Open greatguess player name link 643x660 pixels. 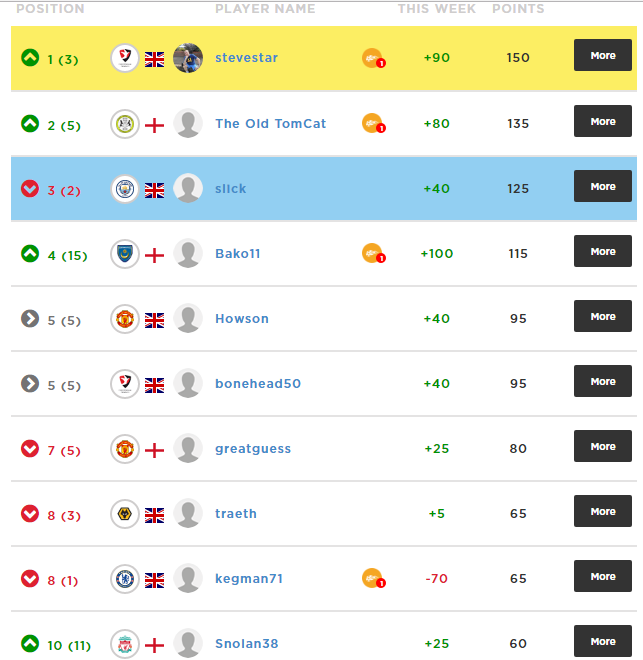(x=253, y=449)
